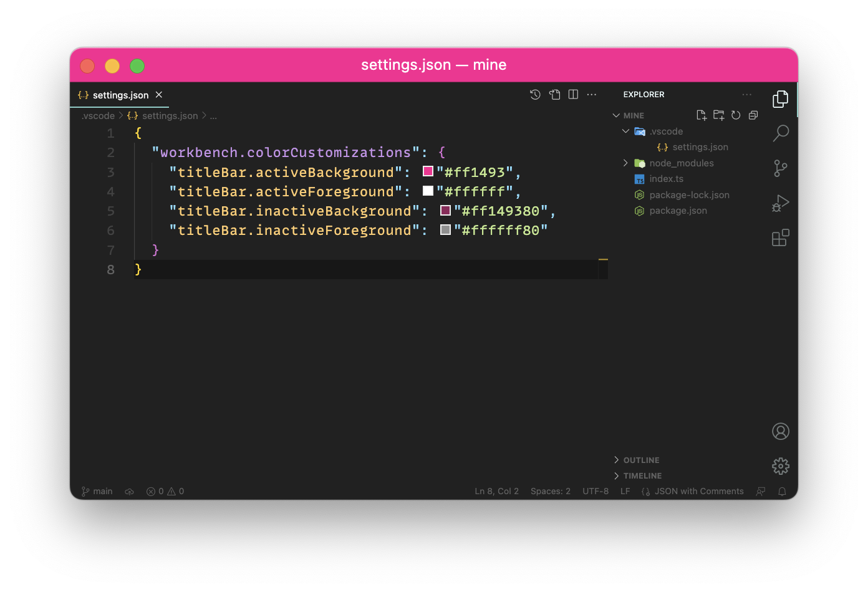Open Explorer Views and More Actions ellipsis
This screenshot has height=592, width=868.
pos(746,95)
